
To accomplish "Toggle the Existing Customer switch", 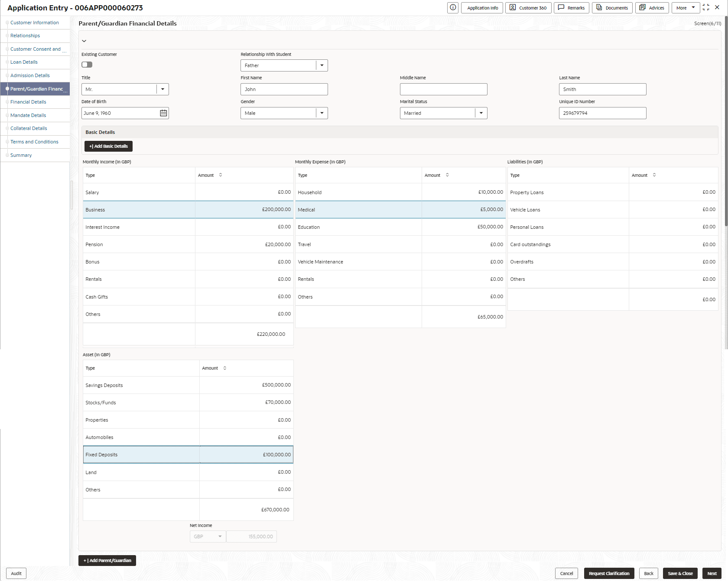I will pos(87,65).
